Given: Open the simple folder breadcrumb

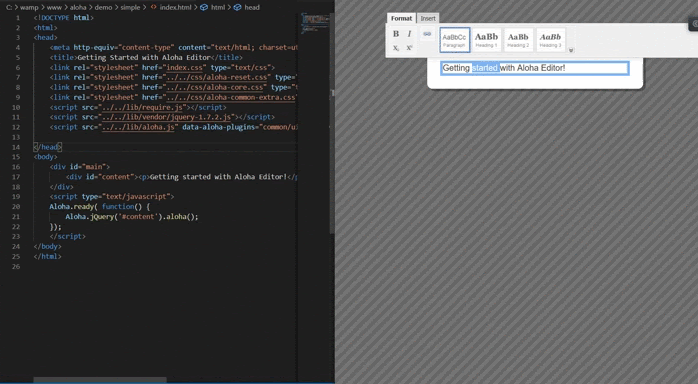Looking at the screenshot, I should pyautogui.click(x=130, y=7).
